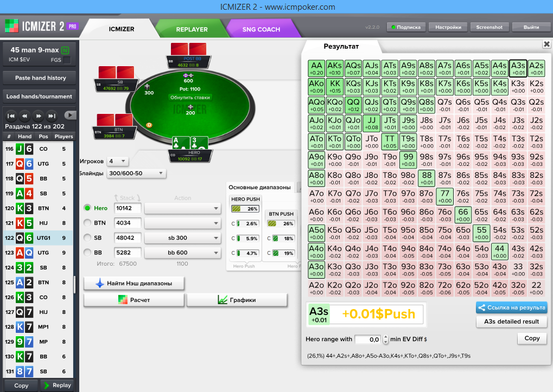553x392 pixels.
Task: Select the JJ cell in the range grid
Action: (x=371, y=123)
